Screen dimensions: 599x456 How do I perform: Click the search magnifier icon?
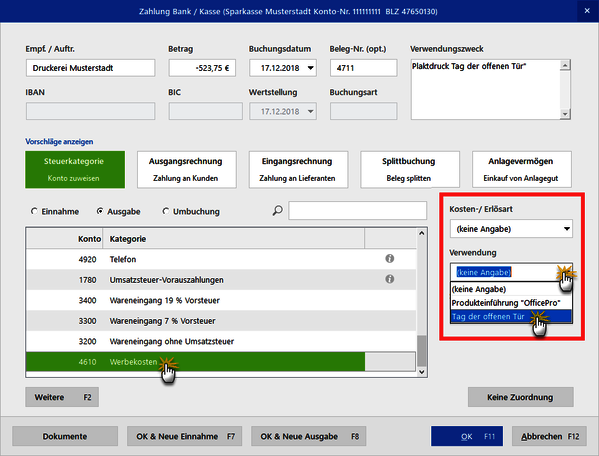coord(277,210)
